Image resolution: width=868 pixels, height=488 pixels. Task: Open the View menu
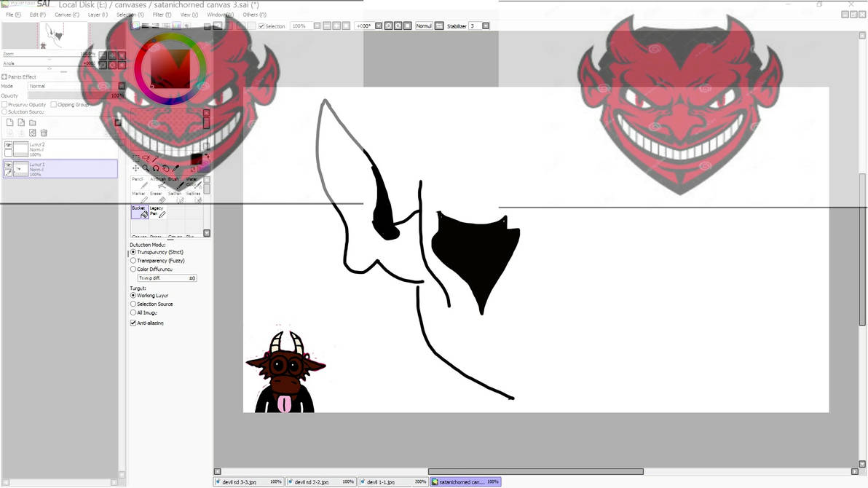coord(189,15)
